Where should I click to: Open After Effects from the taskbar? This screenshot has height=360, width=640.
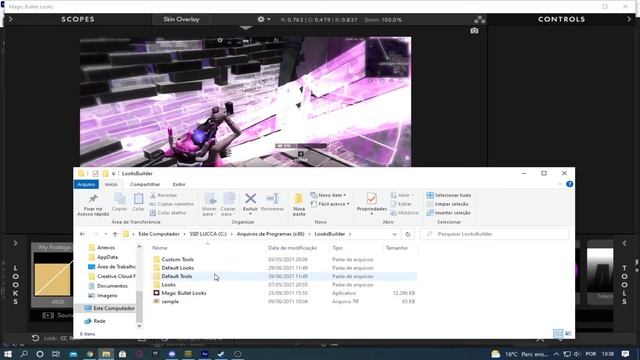204,354
